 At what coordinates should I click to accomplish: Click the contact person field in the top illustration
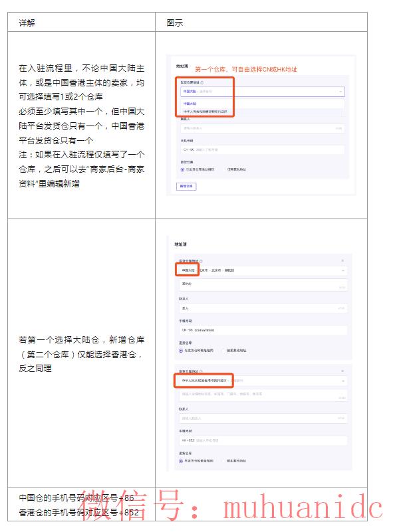coord(262,128)
